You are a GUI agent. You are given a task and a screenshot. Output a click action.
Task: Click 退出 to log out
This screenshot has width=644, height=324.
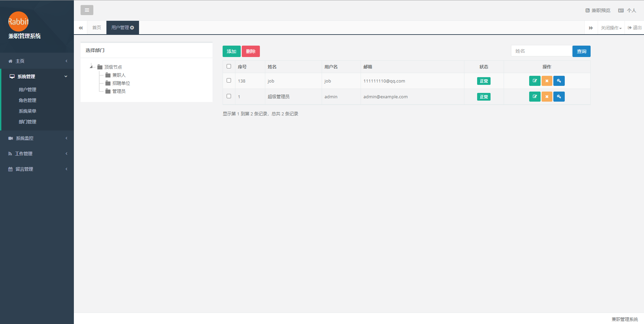(635, 28)
